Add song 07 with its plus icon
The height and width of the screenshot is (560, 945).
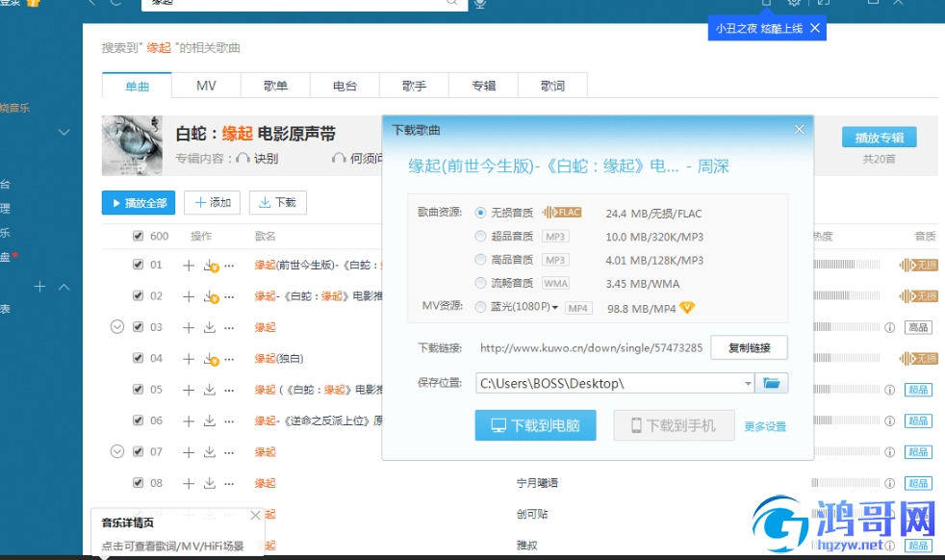pos(189,452)
